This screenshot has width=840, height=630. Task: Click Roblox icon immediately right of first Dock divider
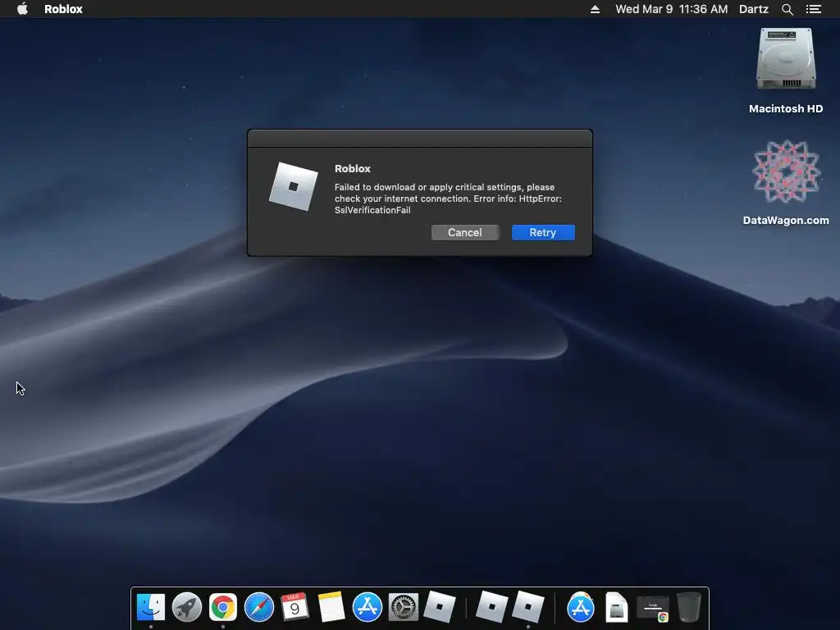tap(491, 607)
